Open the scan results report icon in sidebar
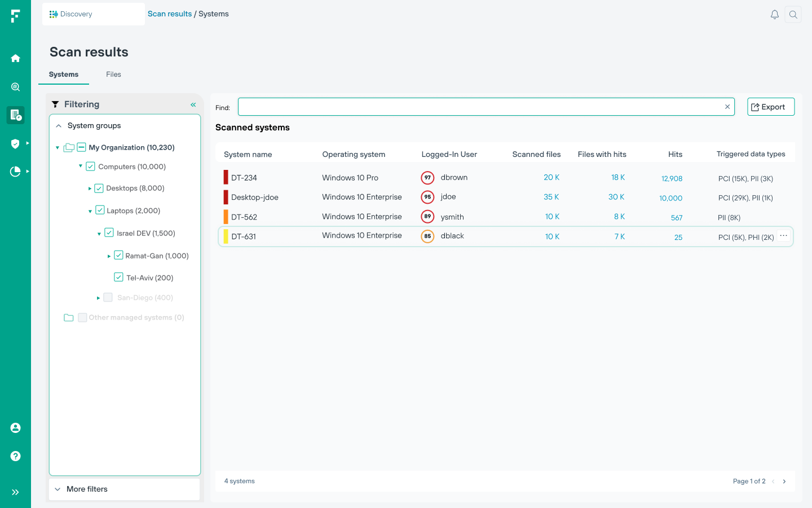This screenshot has height=508, width=812. pos(15,115)
